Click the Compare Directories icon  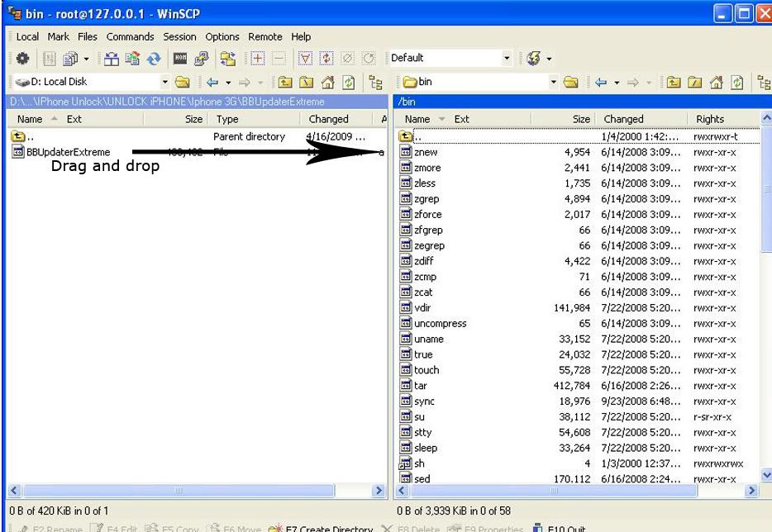pyautogui.click(x=112, y=59)
